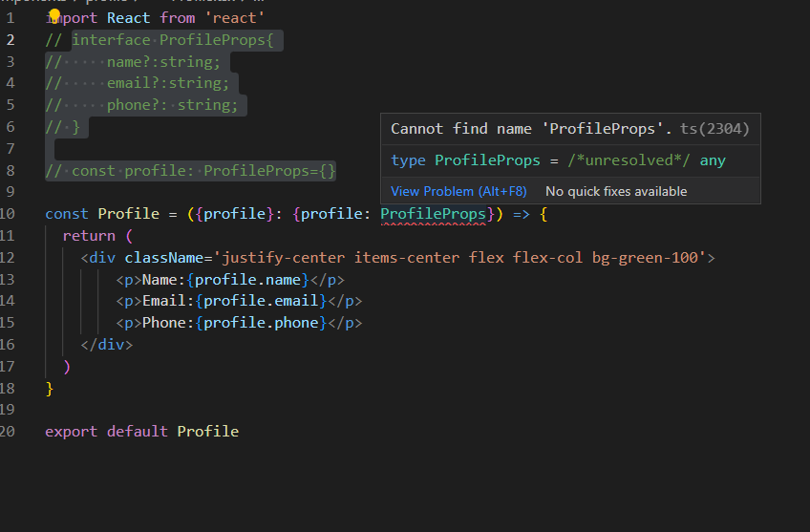The image size is (810, 532).
Task: Click the underlined ProfileProps type error
Action: [434, 214]
